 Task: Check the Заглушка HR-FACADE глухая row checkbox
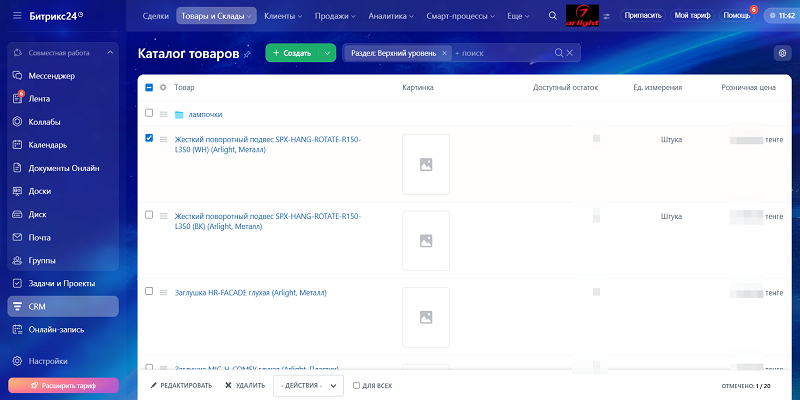(x=149, y=291)
